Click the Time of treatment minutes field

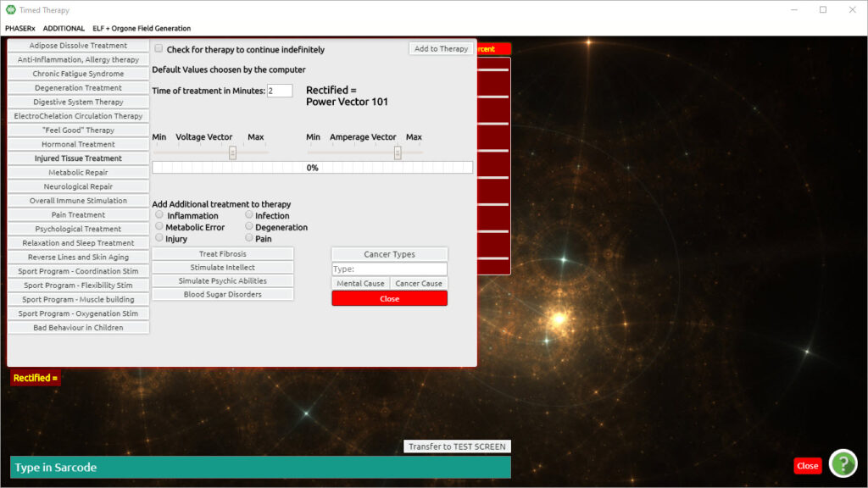click(x=280, y=91)
